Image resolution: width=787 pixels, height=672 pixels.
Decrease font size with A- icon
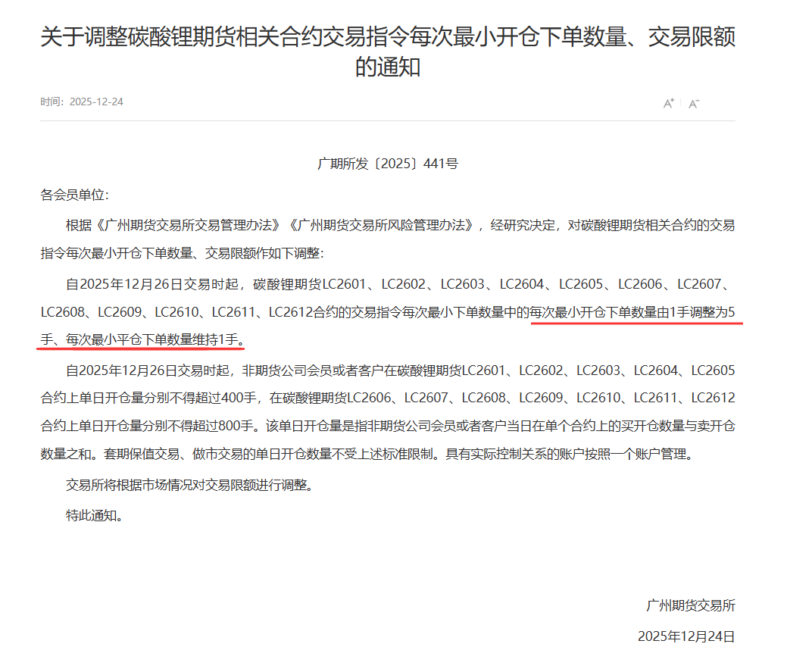click(x=694, y=103)
